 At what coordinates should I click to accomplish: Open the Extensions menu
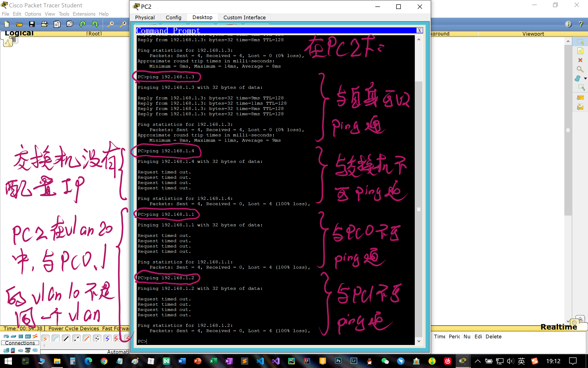pyautogui.click(x=84, y=14)
